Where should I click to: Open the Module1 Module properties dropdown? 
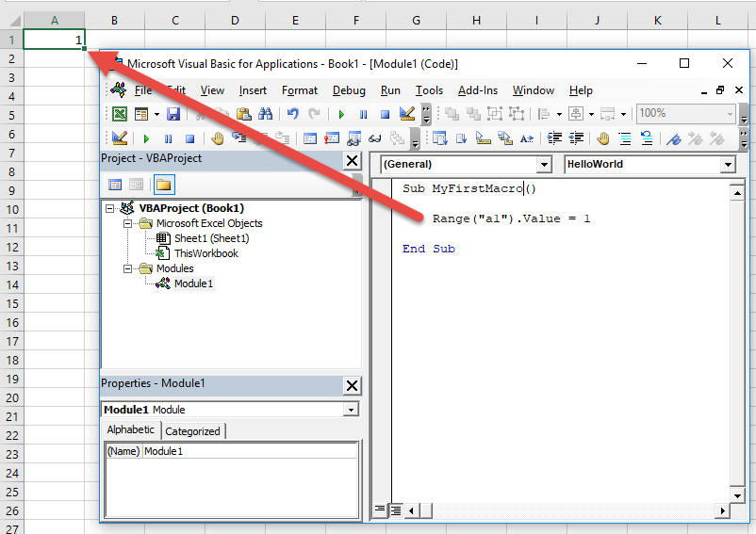(x=351, y=410)
